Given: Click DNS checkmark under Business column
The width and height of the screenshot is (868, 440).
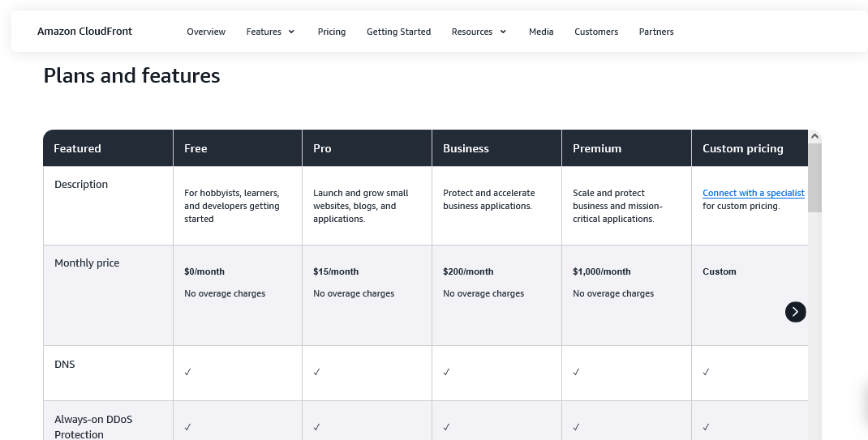Looking at the screenshot, I should pyautogui.click(x=446, y=372).
